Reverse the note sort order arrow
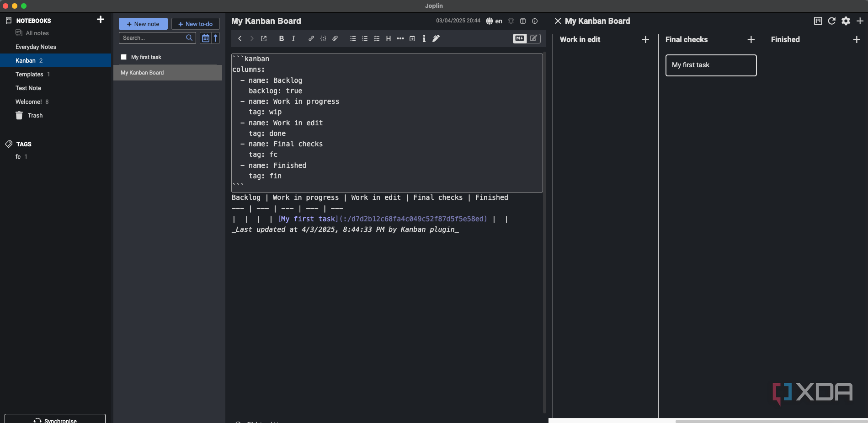Image resolution: width=868 pixels, height=423 pixels. pos(216,38)
